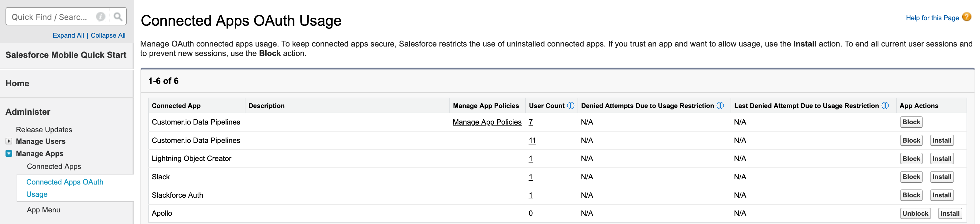Image resolution: width=980 pixels, height=224 pixels.
Task: Install Customer.io app with 11 users
Action: tap(941, 140)
